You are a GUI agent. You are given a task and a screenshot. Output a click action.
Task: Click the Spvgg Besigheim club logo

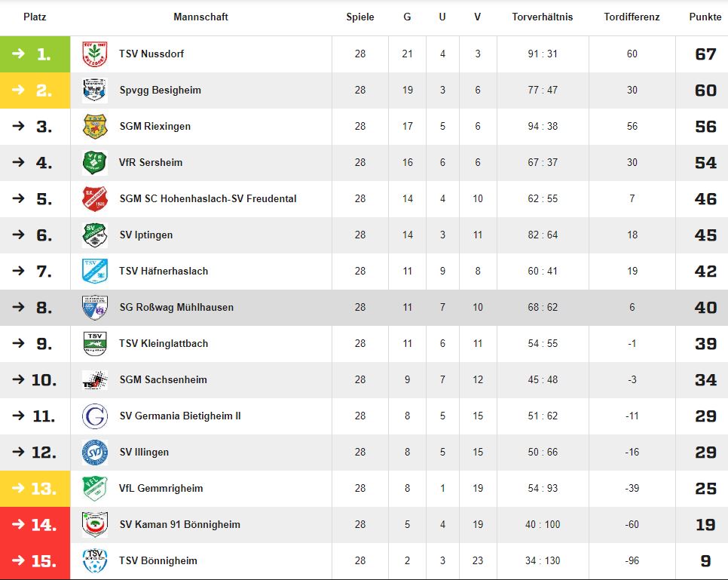point(95,91)
